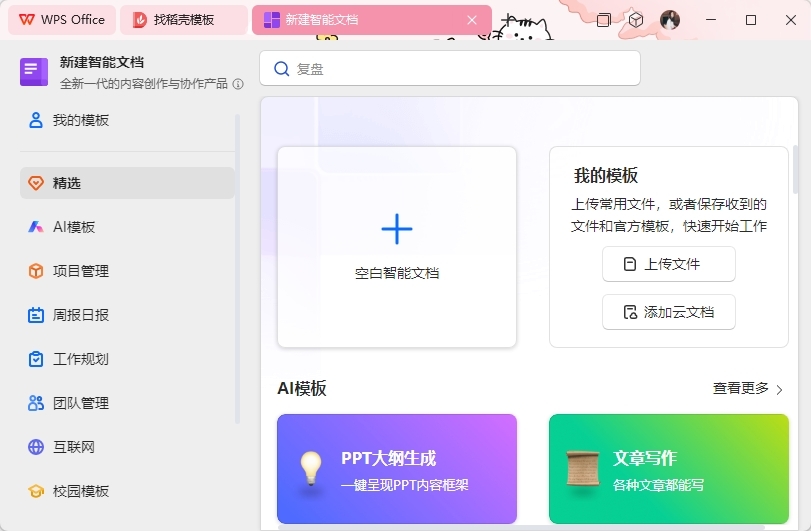Open 项目管理 category

(127, 271)
